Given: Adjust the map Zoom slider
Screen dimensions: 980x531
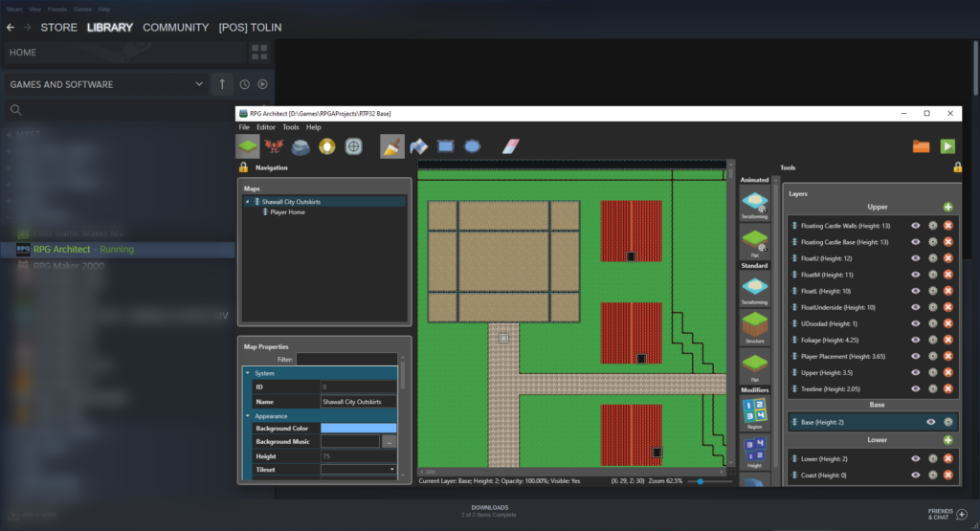Looking at the screenshot, I should tap(700, 481).
